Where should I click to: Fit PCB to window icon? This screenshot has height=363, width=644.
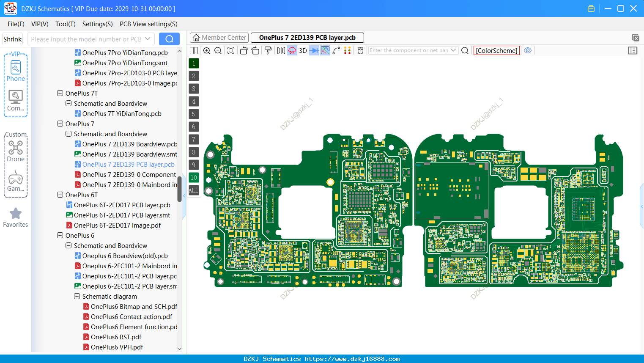(231, 50)
